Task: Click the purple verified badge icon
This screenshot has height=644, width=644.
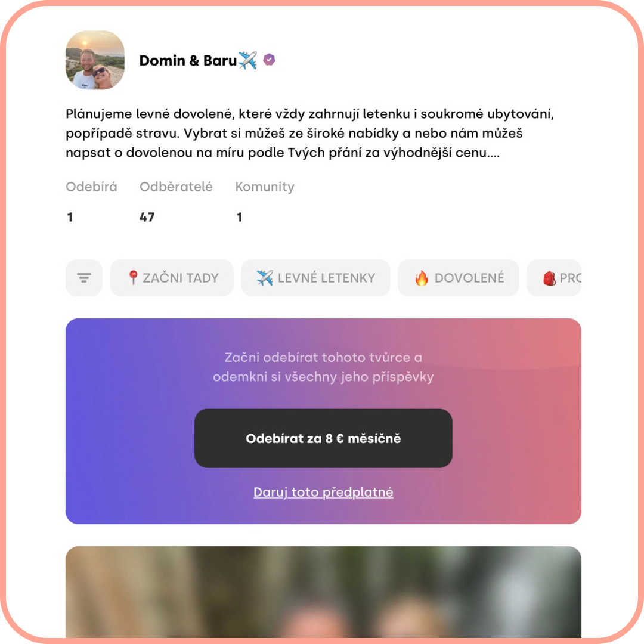Action: coord(269,60)
